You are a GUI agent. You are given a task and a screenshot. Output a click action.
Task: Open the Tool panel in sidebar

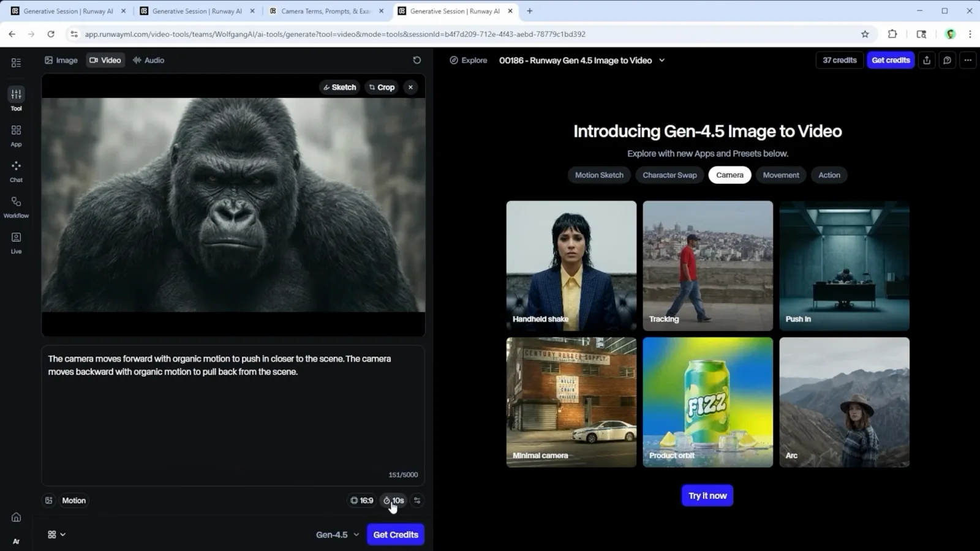click(16, 99)
